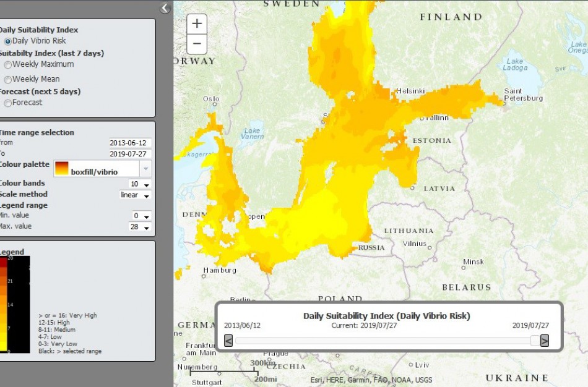Viewport: 588px width, 387px height.
Task: Click the To date field
Action: pos(131,154)
